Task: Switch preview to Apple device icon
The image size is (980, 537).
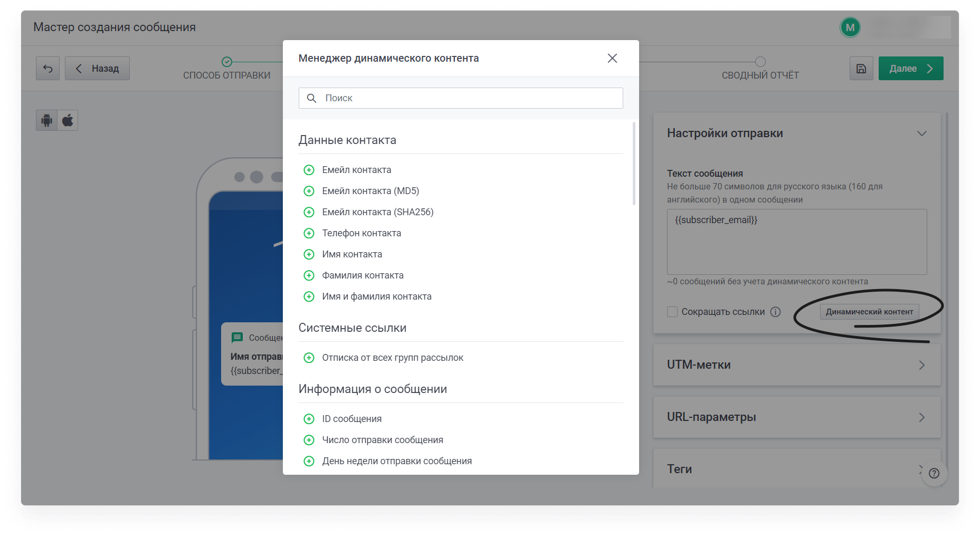Action: pyautogui.click(x=68, y=120)
